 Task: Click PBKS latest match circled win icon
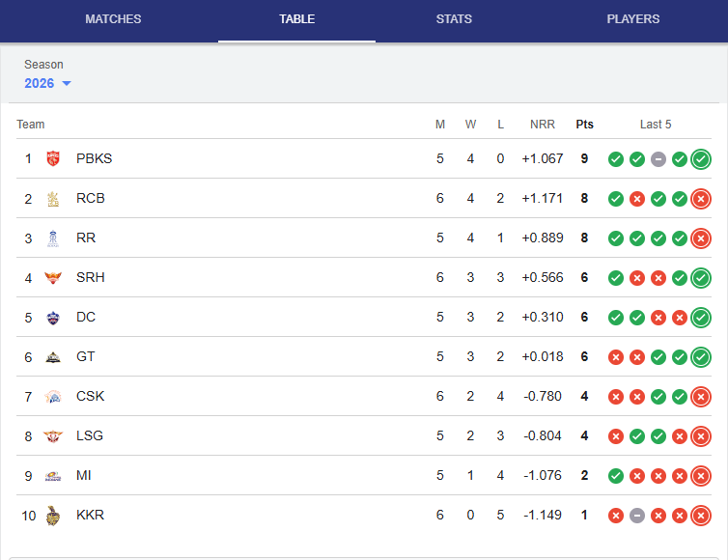pyautogui.click(x=701, y=159)
